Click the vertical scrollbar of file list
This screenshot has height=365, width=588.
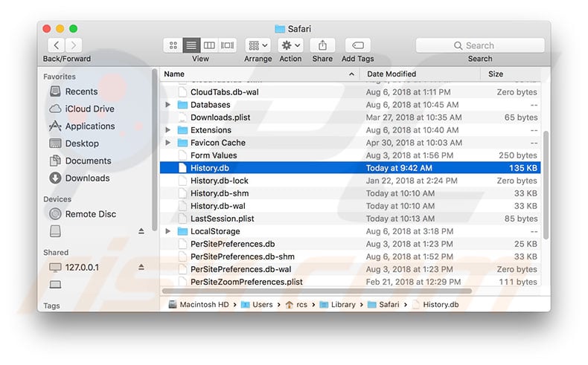pos(546,185)
